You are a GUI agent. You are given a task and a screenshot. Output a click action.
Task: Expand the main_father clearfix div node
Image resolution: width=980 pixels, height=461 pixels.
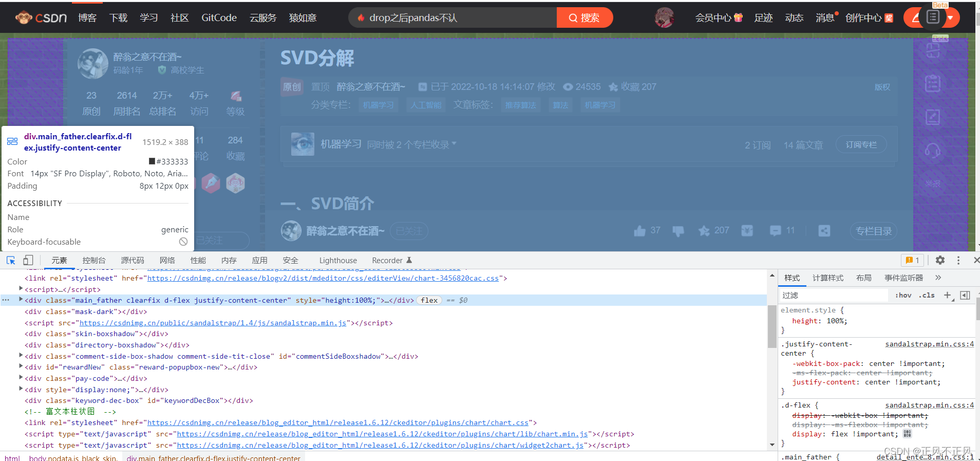[21, 299]
